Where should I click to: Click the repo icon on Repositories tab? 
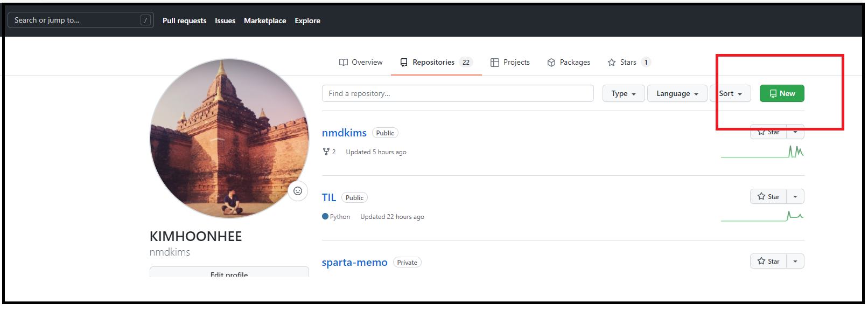pos(404,62)
